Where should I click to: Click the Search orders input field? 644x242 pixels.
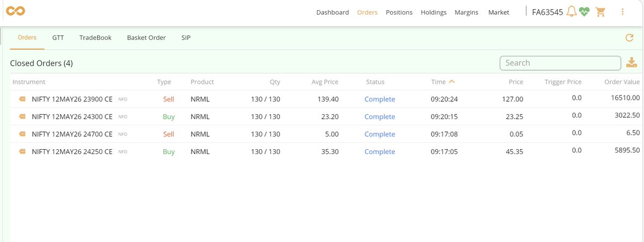560,63
